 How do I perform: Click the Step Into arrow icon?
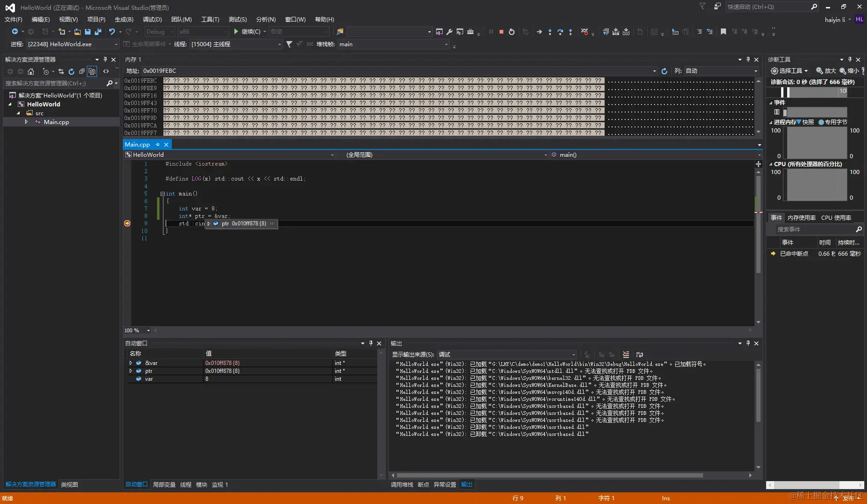(x=550, y=32)
